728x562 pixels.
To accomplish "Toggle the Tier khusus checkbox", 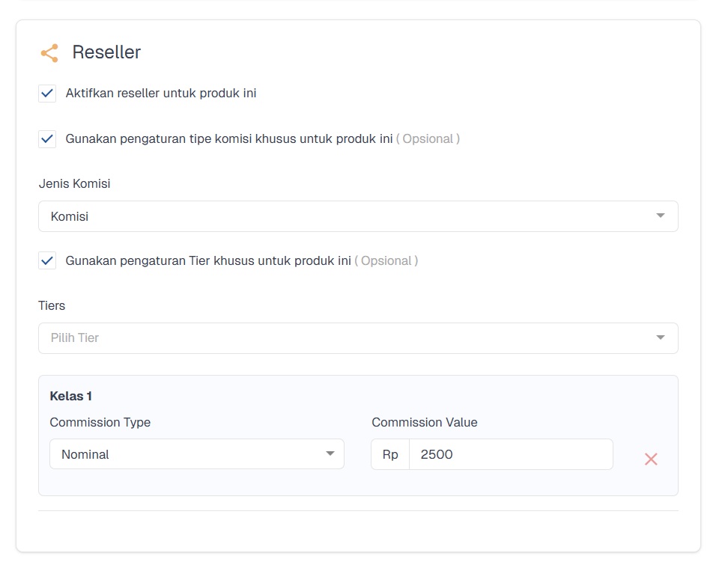I will (x=47, y=261).
